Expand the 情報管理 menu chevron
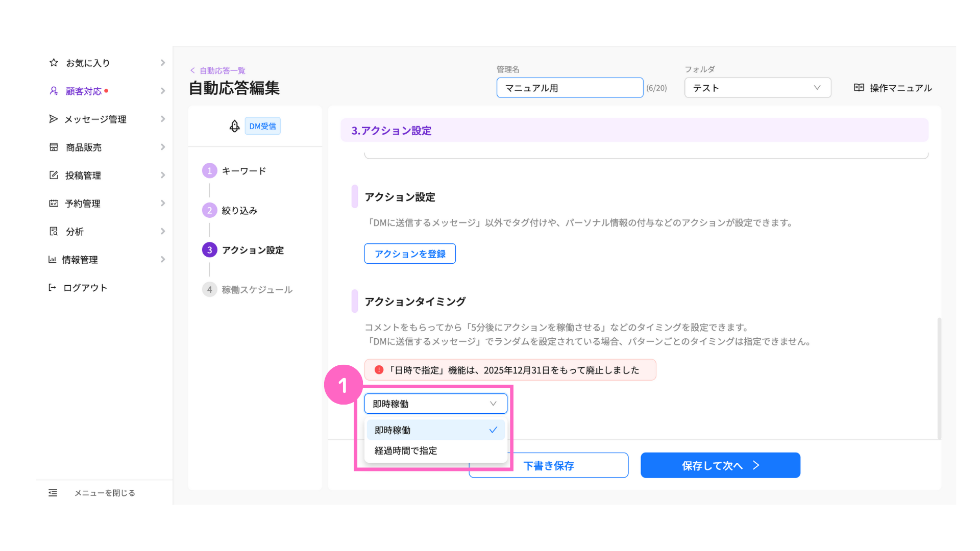The height and width of the screenshot is (551, 980). click(163, 259)
